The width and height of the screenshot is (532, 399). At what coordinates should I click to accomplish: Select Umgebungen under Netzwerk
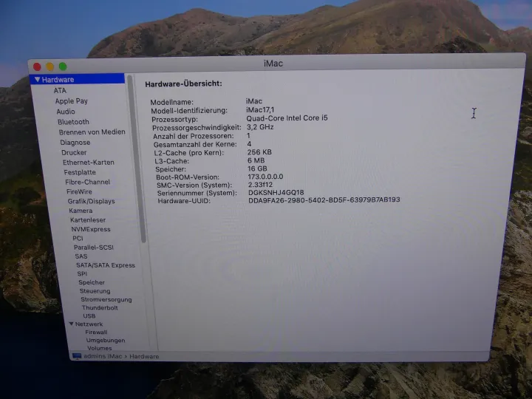point(106,341)
